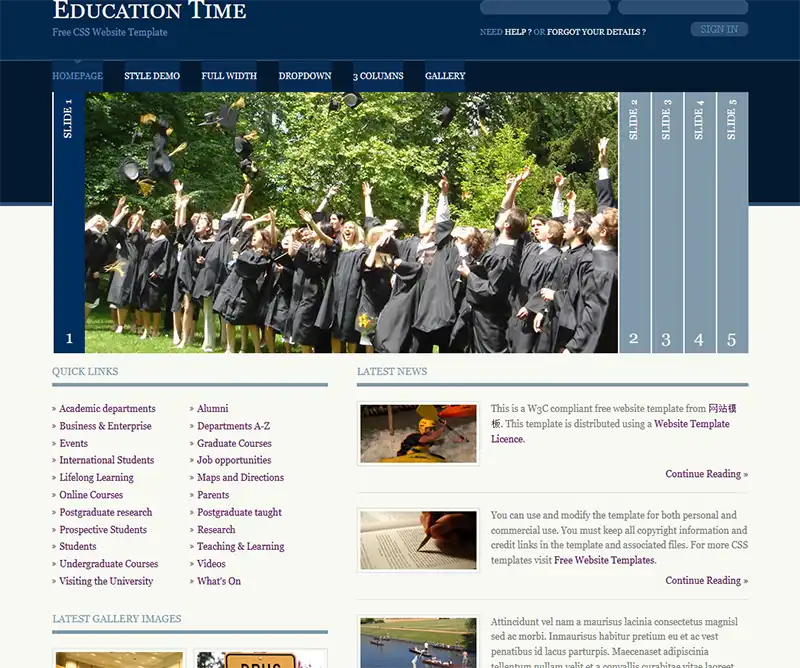Image resolution: width=800 pixels, height=668 pixels.
Task: Click Continue Reading under the template-use article
Action: (707, 581)
